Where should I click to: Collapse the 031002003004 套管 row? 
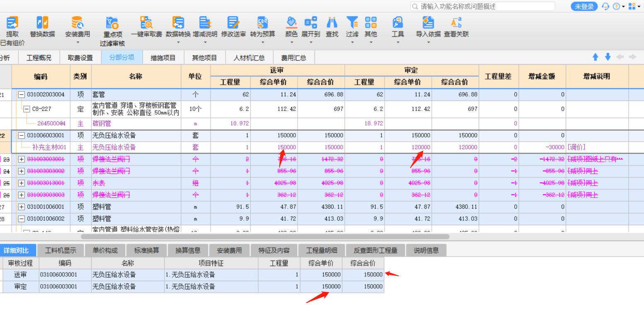tap(22, 94)
